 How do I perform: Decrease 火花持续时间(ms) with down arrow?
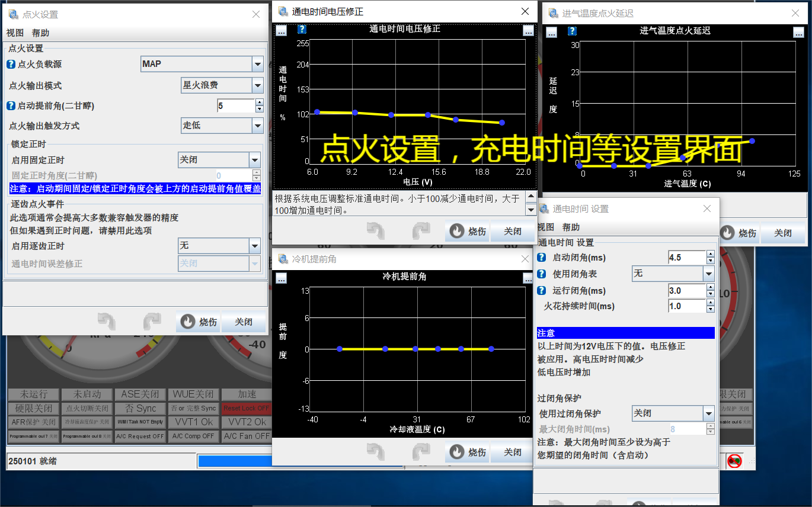tap(711, 310)
